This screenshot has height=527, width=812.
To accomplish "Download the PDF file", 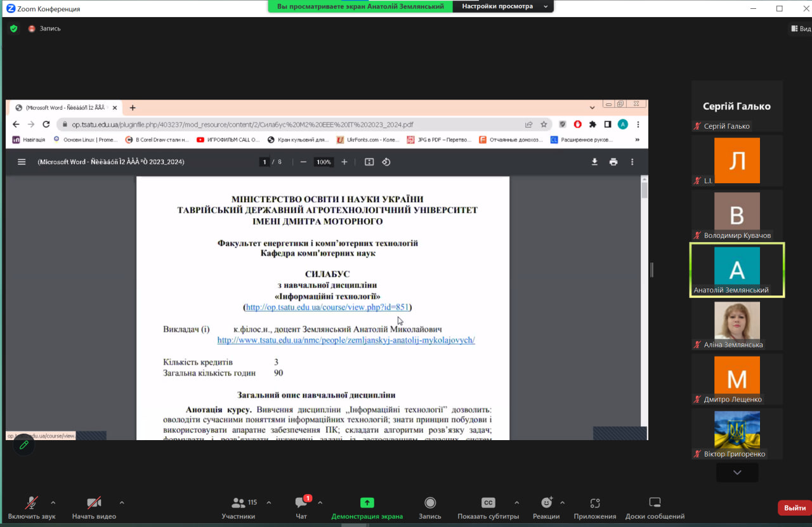I will click(594, 162).
